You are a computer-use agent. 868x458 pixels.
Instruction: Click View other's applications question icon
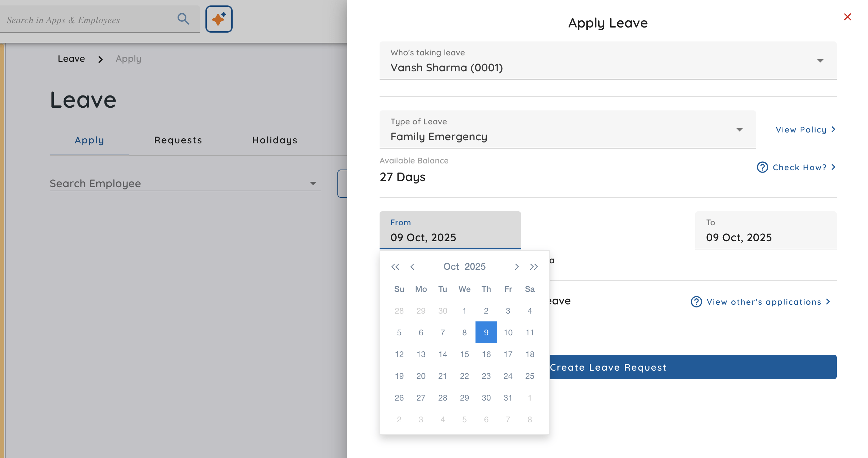pos(696,302)
